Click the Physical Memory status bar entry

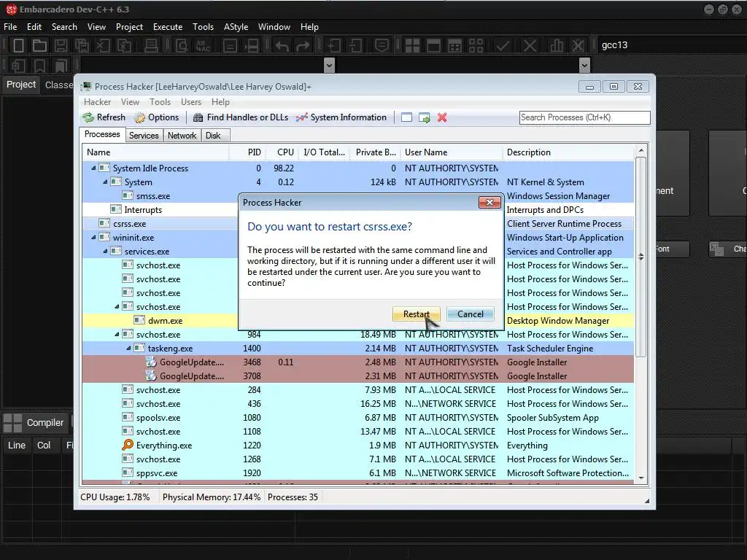(211, 497)
